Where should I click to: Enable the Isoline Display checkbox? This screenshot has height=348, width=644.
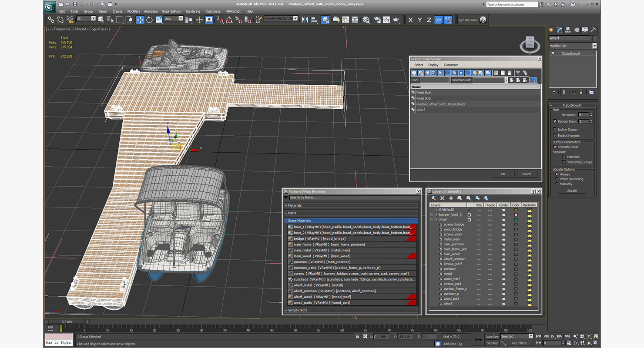point(555,130)
